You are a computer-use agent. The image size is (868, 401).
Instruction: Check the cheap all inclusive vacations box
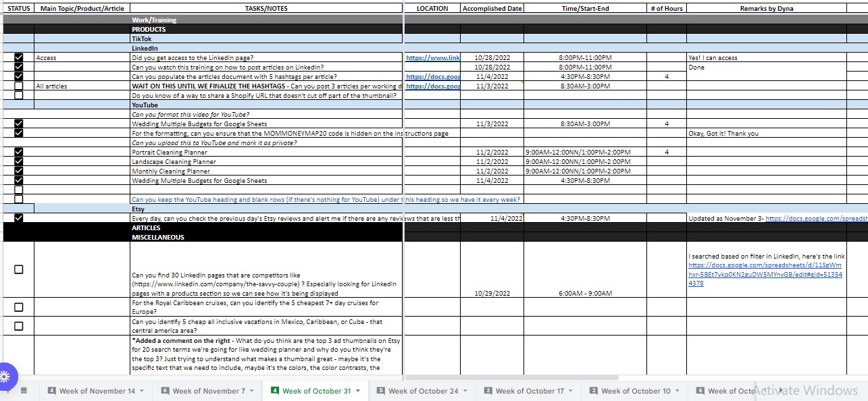tap(18, 326)
